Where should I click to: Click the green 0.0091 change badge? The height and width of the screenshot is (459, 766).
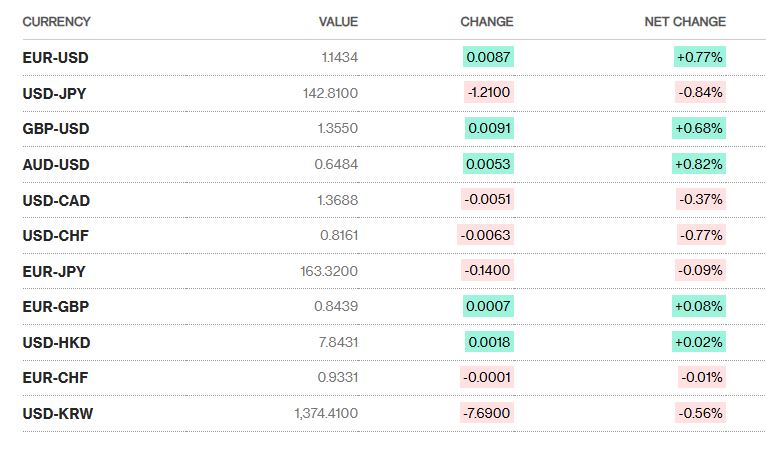[489, 129]
